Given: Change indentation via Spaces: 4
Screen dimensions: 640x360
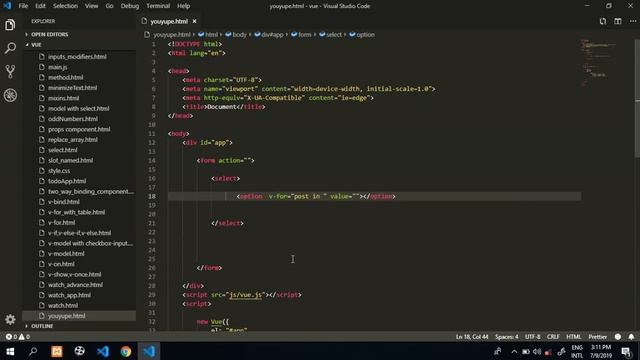Looking at the screenshot, I should tap(507, 337).
